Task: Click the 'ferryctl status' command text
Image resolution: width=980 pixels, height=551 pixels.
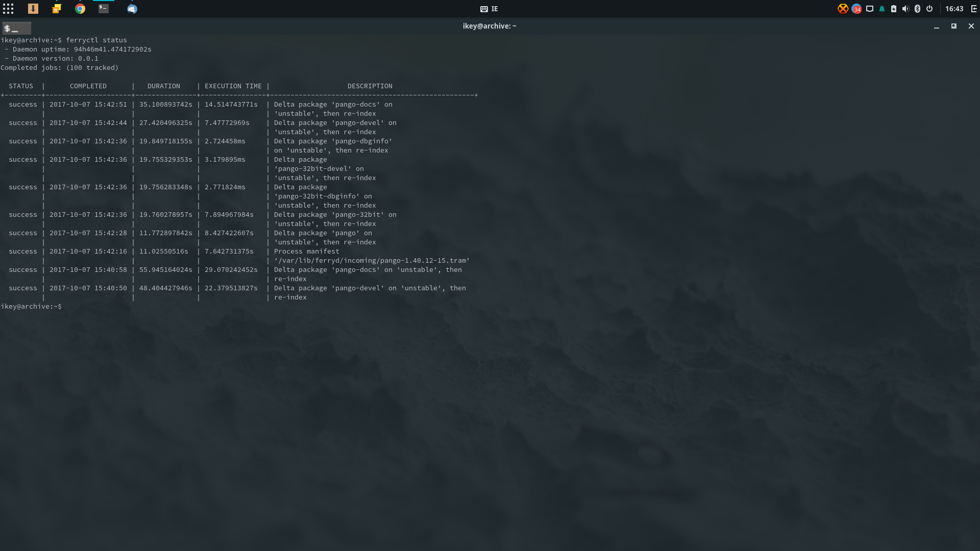Action: (96, 40)
